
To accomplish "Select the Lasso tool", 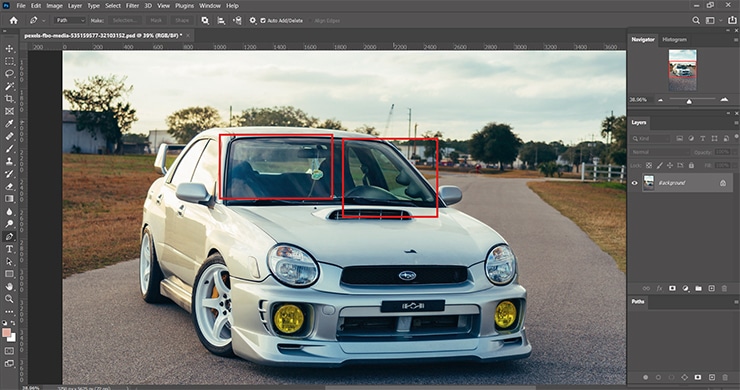I will 9,74.
